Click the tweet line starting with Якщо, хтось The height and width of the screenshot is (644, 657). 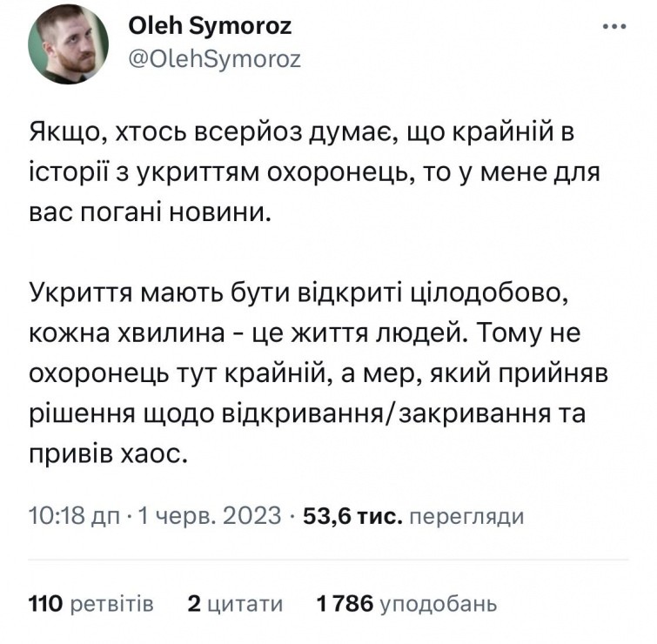(x=303, y=136)
